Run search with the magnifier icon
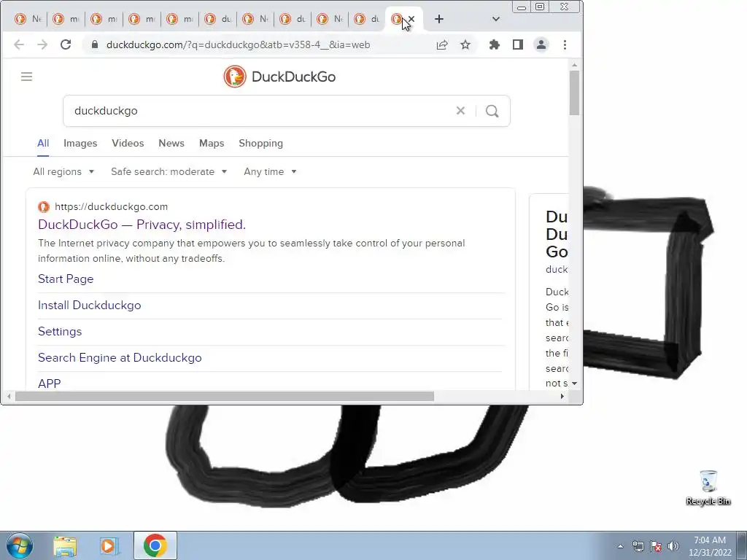The height and width of the screenshot is (560, 747). tap(492, 111)
